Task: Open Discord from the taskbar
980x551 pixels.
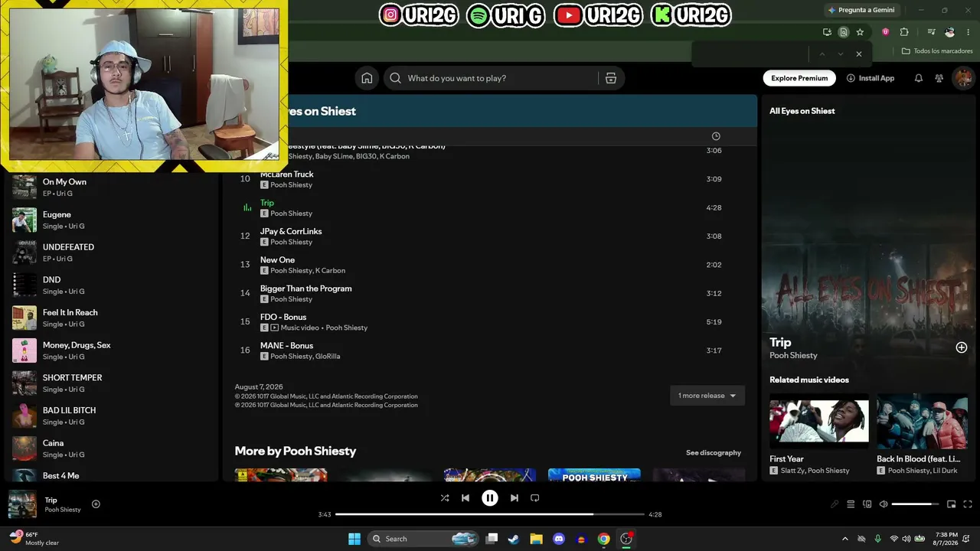Action: 559,539
